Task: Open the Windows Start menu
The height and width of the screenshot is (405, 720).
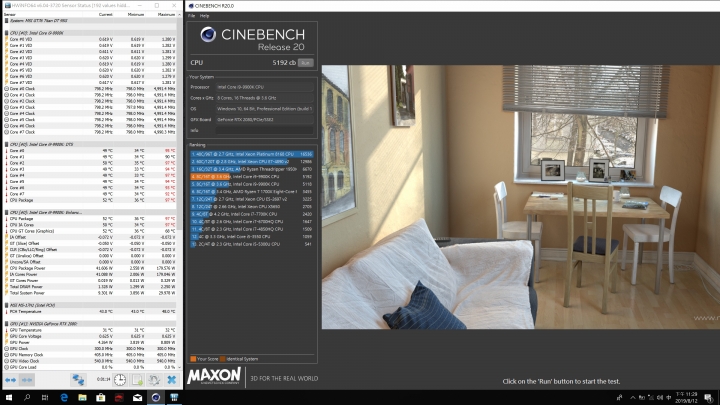Action: (x=8, y=398)
